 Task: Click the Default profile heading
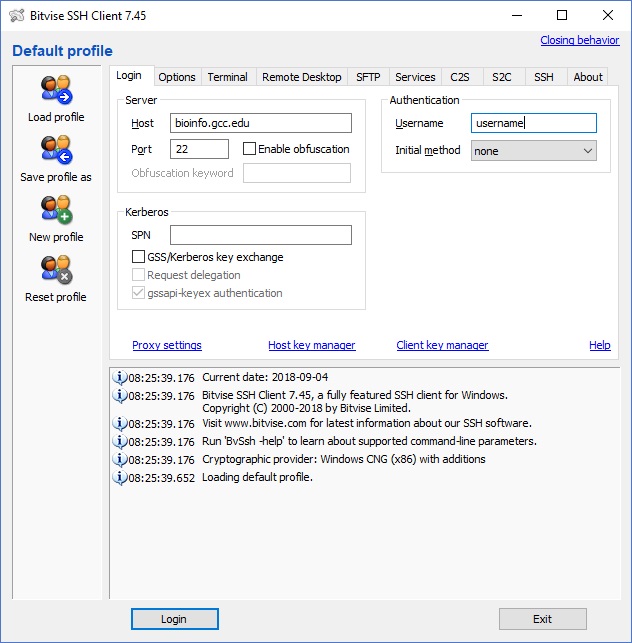click(x=62, y=51)
